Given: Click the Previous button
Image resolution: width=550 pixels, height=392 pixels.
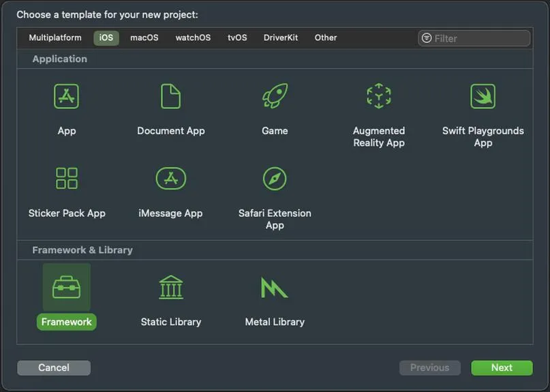Looking at the screenshot, I should tap(429, 367).
